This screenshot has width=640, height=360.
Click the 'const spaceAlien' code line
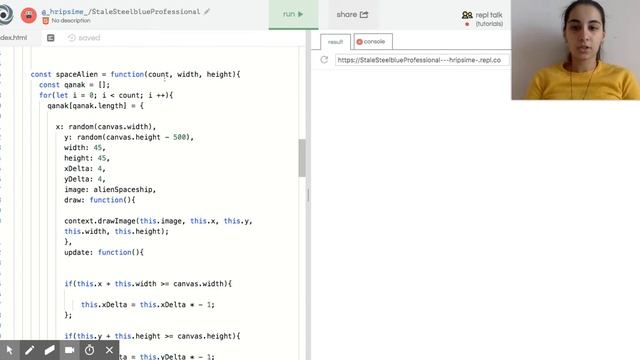[x=136, y=74]
